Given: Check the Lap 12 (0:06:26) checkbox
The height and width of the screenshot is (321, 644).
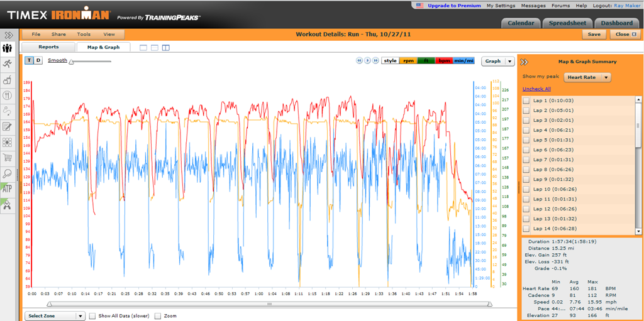Looking at the screenshot, I should pyautogui.click(x=526, y=209).
